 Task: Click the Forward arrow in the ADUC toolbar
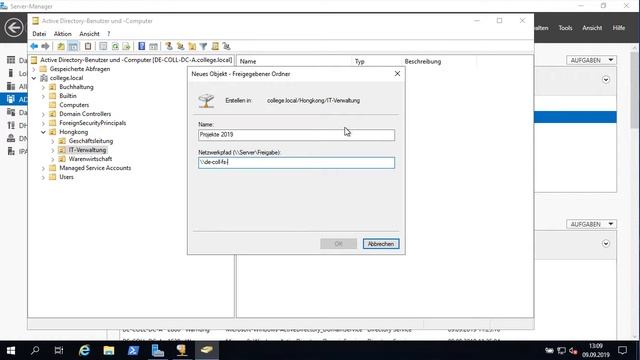click(x=45, y=47)
